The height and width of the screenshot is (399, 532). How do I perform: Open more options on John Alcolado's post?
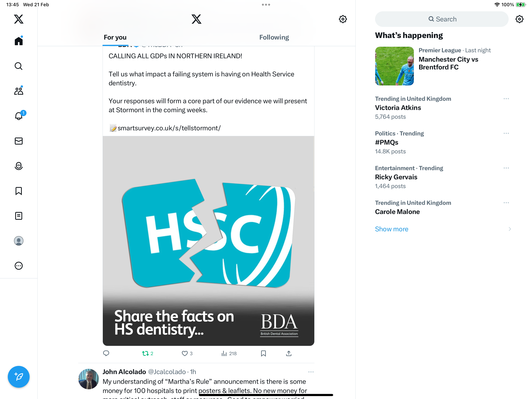point(311,372)
